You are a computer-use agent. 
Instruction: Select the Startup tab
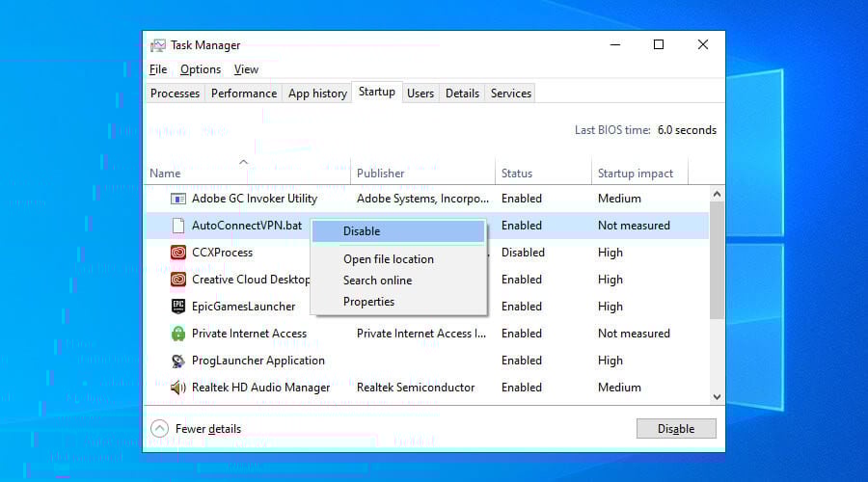point(377,92)
